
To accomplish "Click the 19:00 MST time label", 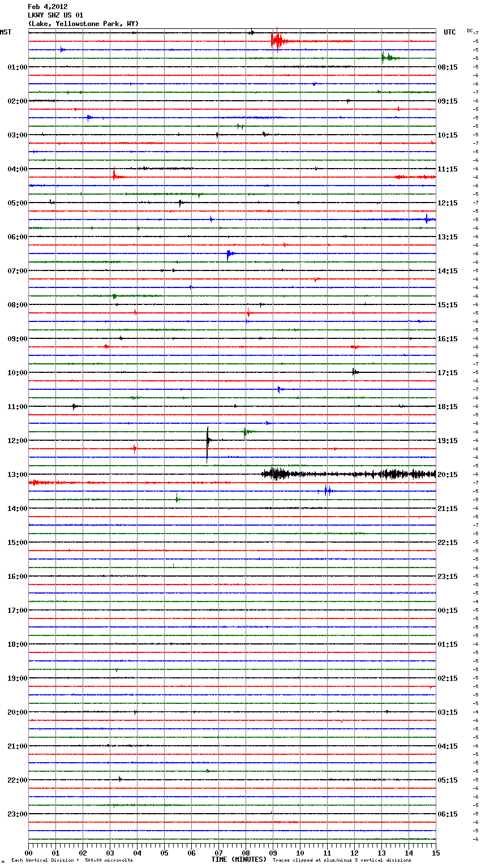I will pyautogui.click(x=18, y=678).
